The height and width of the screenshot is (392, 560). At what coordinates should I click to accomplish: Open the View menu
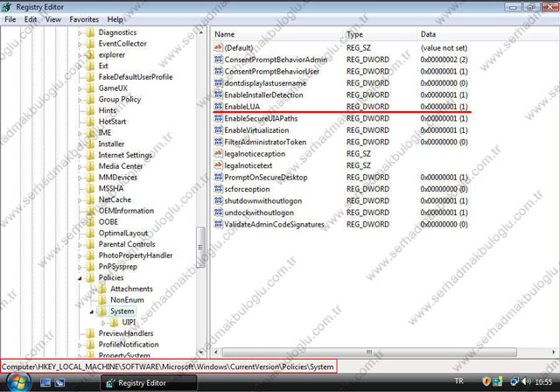[x=52, y=19]
